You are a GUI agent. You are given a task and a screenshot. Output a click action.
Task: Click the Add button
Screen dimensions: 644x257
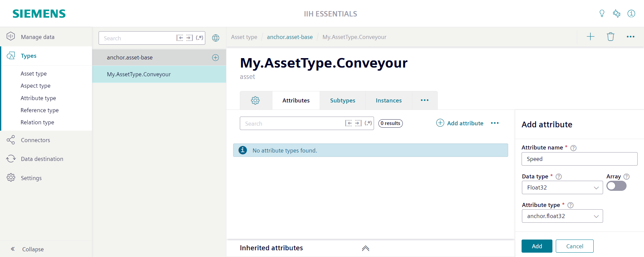point(537,246)
